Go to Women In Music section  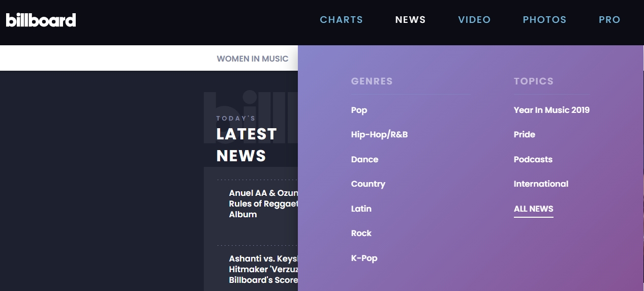(x=253, y=59)
